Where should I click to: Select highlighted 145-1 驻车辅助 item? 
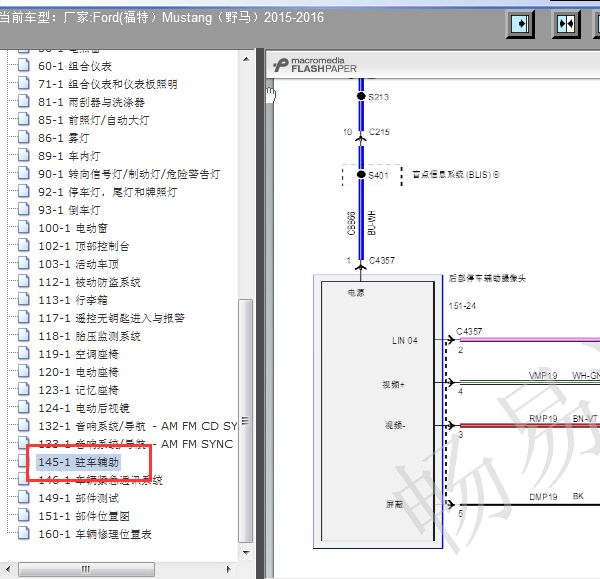coord(78,462)
